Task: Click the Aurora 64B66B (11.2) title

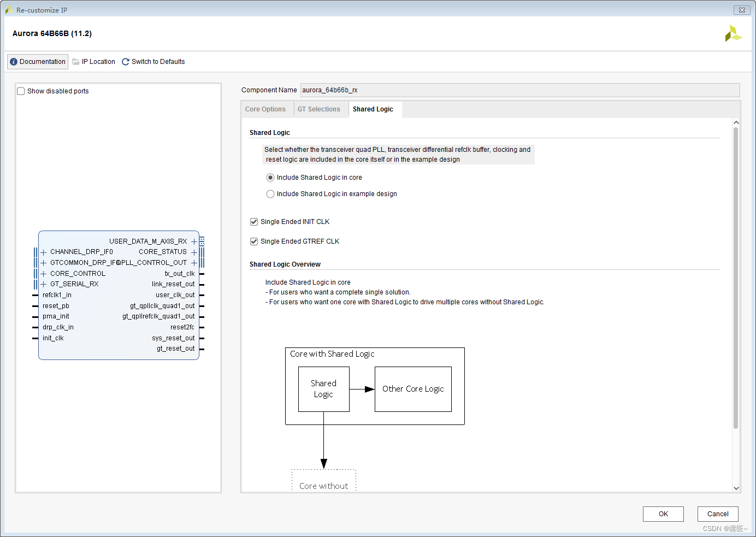Action: point(52,33)
